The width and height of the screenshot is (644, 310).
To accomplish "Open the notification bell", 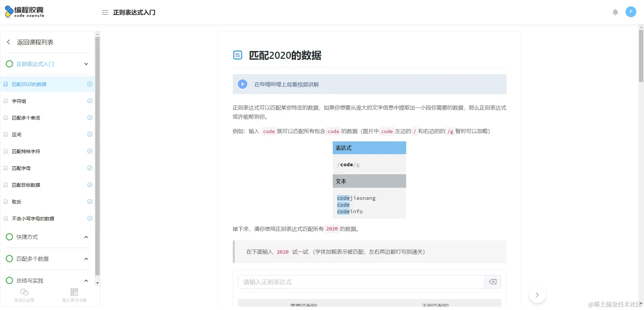I will click(615, 12).
